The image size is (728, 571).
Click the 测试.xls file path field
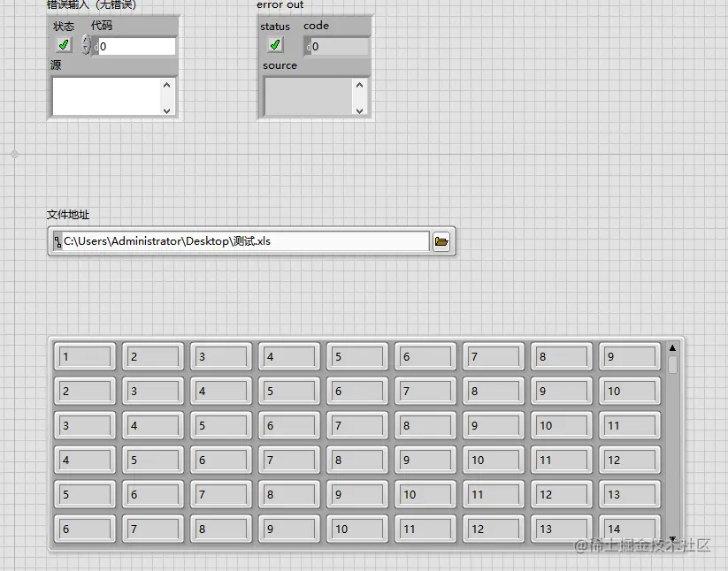pyautogui.click(x=245, y=241)
